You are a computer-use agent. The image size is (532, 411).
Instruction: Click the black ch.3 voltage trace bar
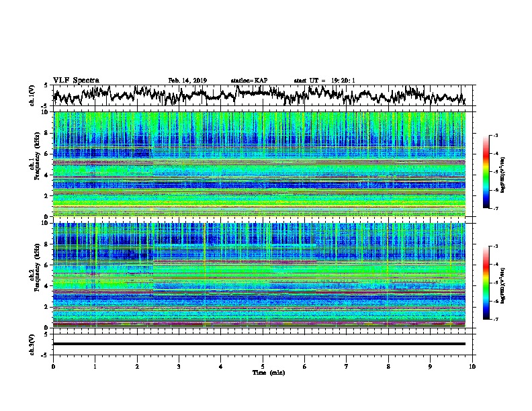click(259, 344)
